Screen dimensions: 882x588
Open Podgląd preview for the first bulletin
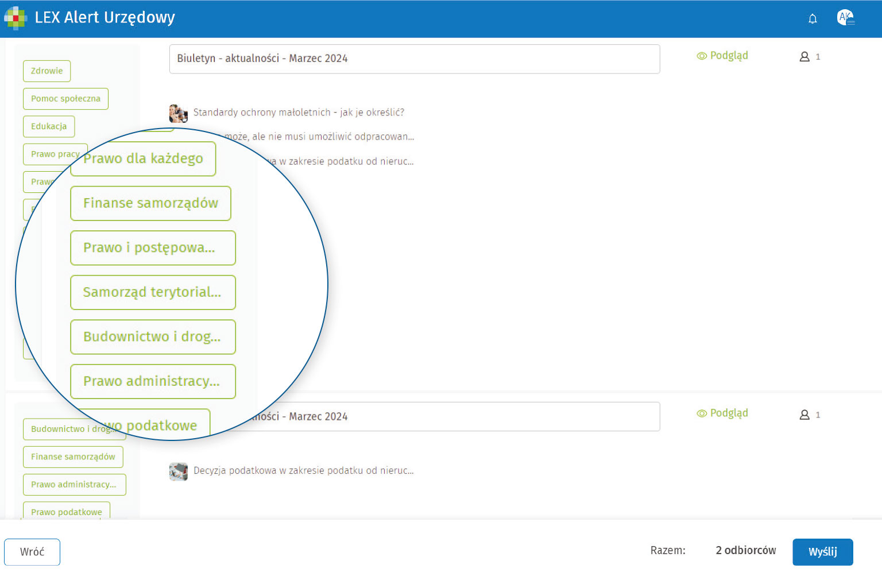(x=722, y=56)
